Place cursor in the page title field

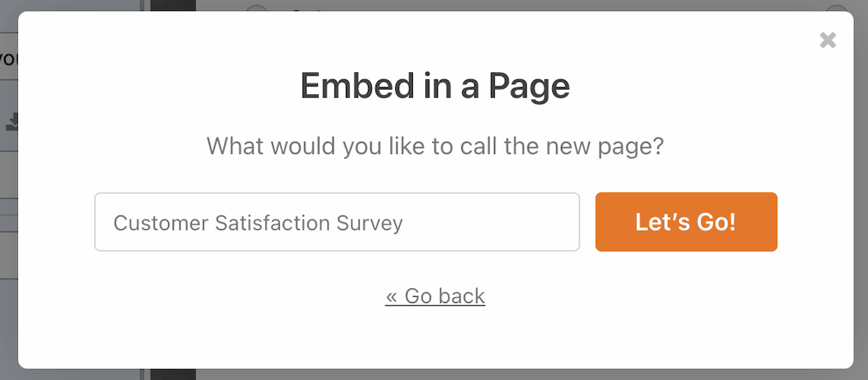337,222
